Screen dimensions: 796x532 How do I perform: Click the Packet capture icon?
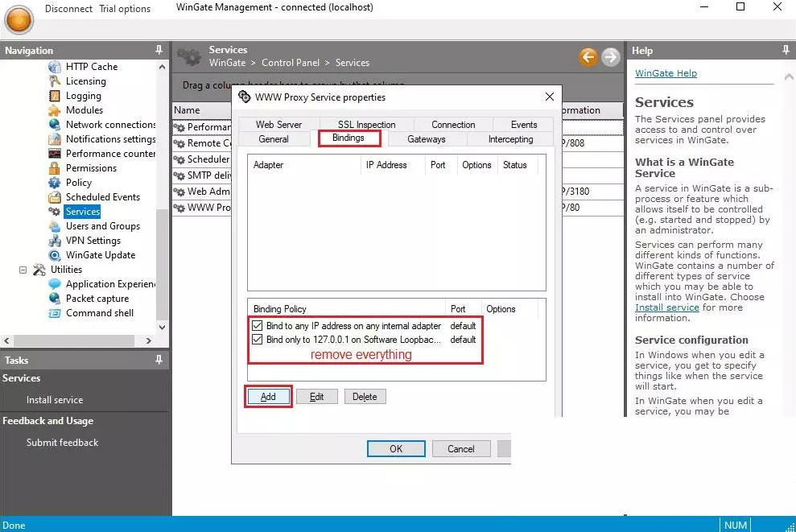pyautogui.click(x=55, y=299)
